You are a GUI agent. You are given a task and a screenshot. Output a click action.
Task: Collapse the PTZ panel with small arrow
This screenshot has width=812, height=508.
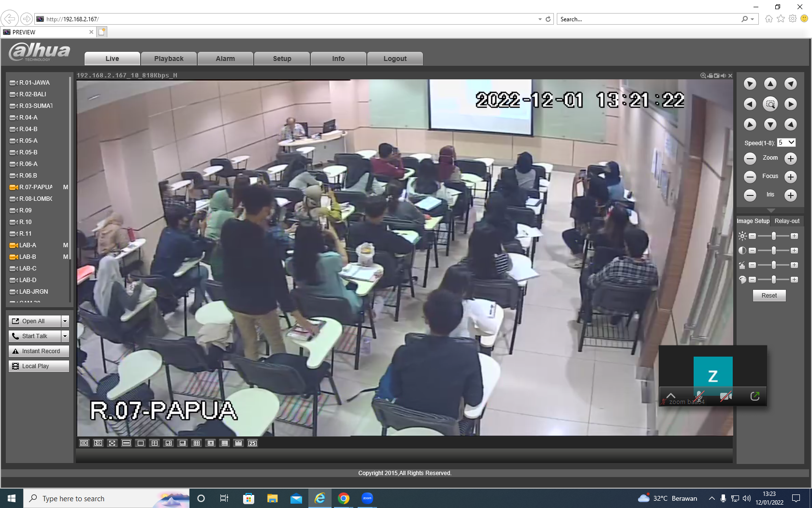(771, 210)
